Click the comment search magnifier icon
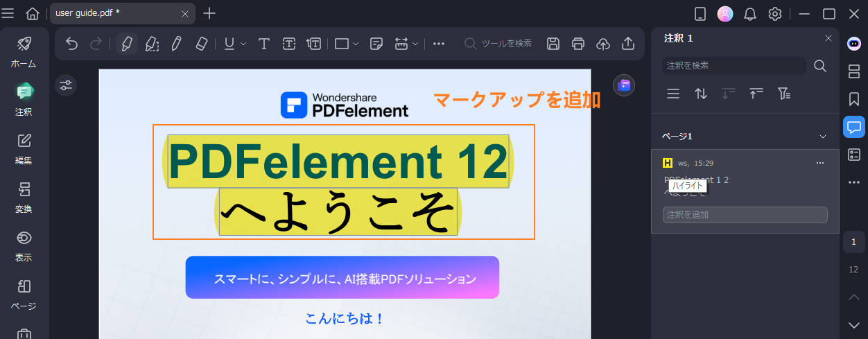 click(819, 66)
